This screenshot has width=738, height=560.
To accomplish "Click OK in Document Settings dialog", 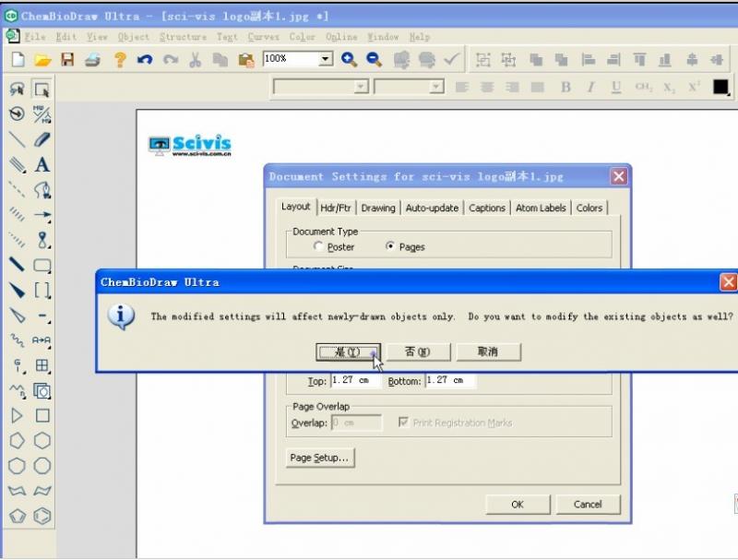I will tap(518, 505).
